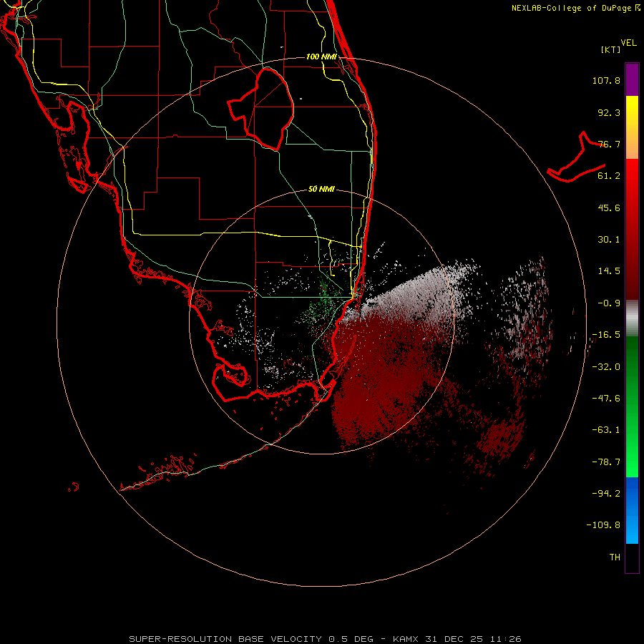The height and width of the screenshot is (644, 644).
Task: Select the -0.9 legend value
Action: click(609, 303)
